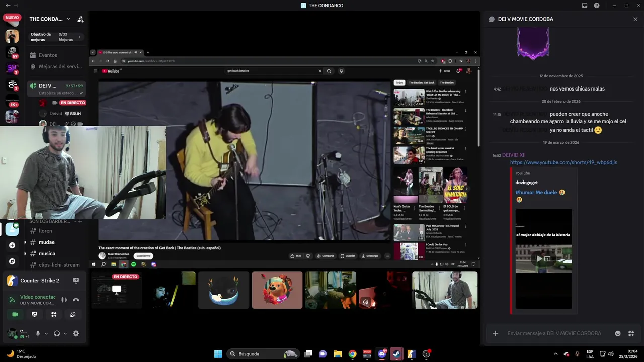Open server icon with 1K+ badge
This screenshot has height=362, width=644.
[12, 101]
